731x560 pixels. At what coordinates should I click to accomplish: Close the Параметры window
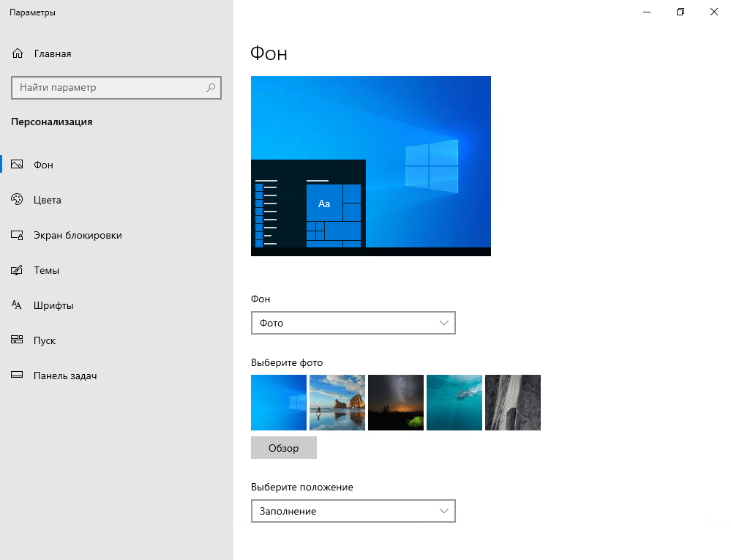click(x=713, y=12)
